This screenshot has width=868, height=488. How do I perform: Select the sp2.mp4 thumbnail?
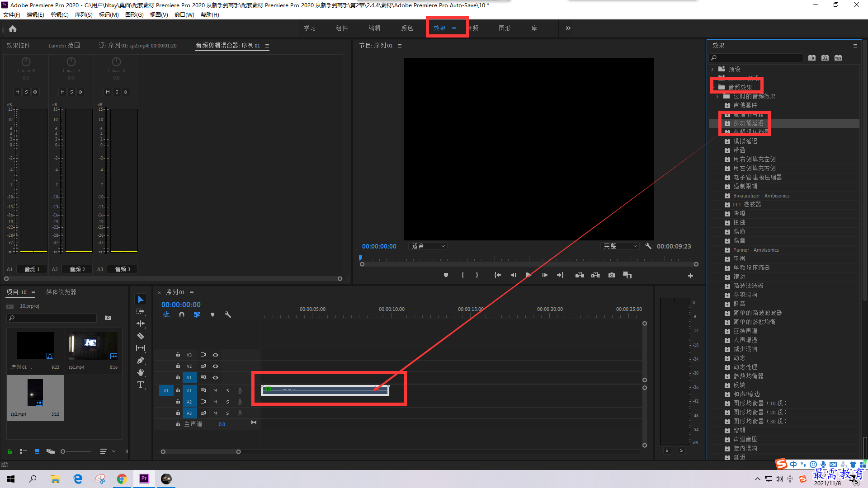pyautogui.click(x=35, y=393)
